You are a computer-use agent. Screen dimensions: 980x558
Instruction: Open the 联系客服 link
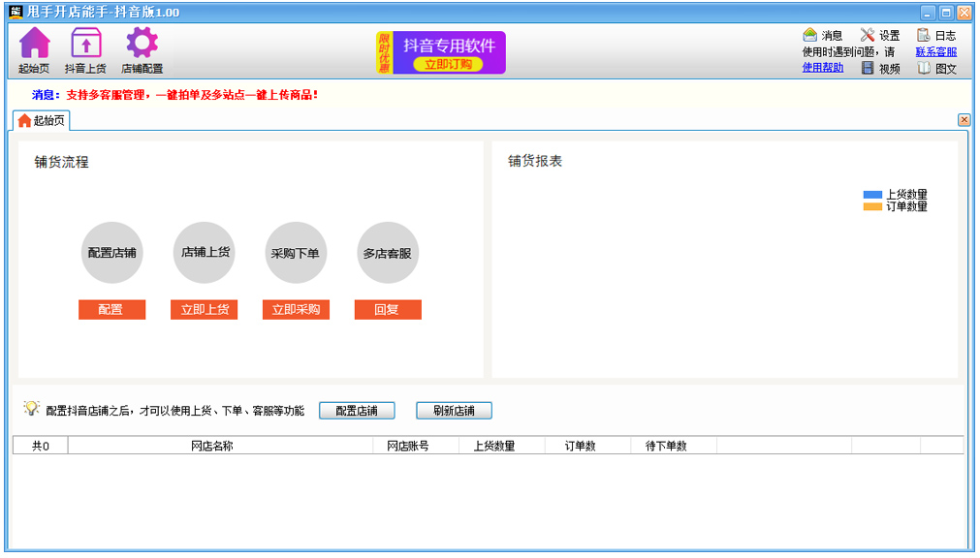[936, 52]
